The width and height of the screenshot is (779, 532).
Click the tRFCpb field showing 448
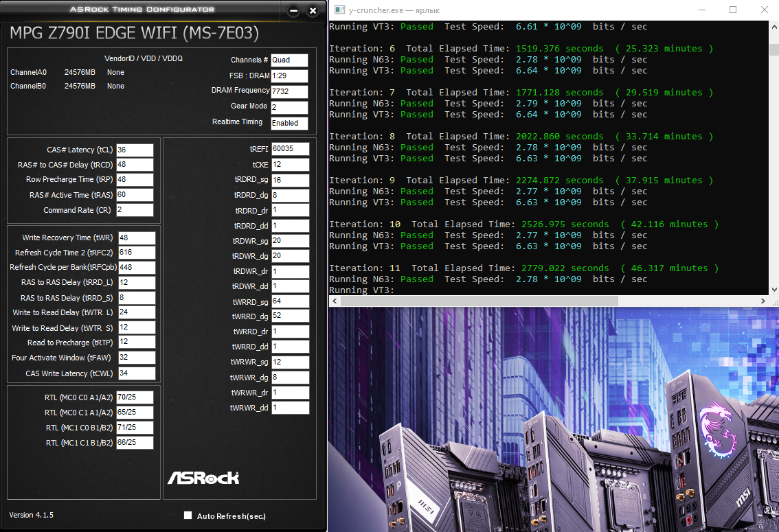137,268
